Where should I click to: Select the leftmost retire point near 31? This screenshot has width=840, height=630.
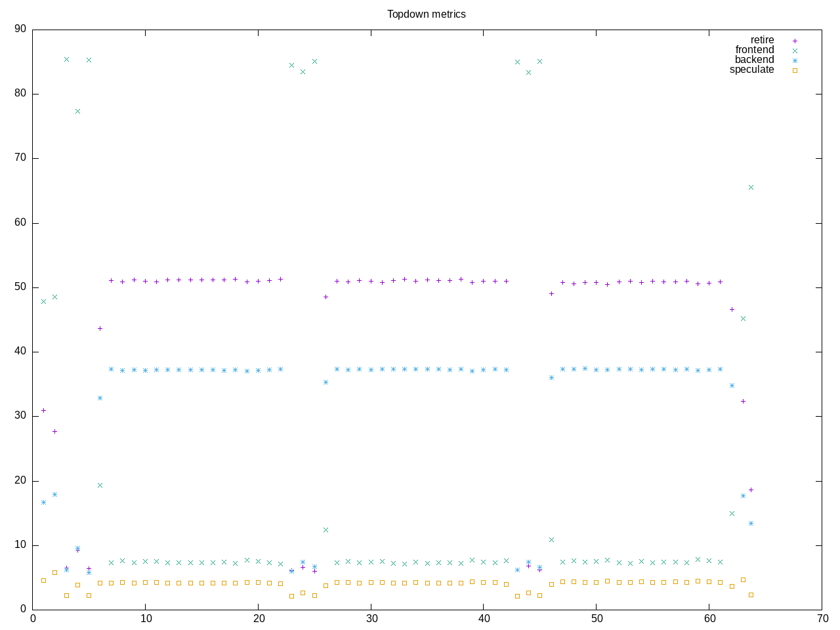[x=43, y=410]
